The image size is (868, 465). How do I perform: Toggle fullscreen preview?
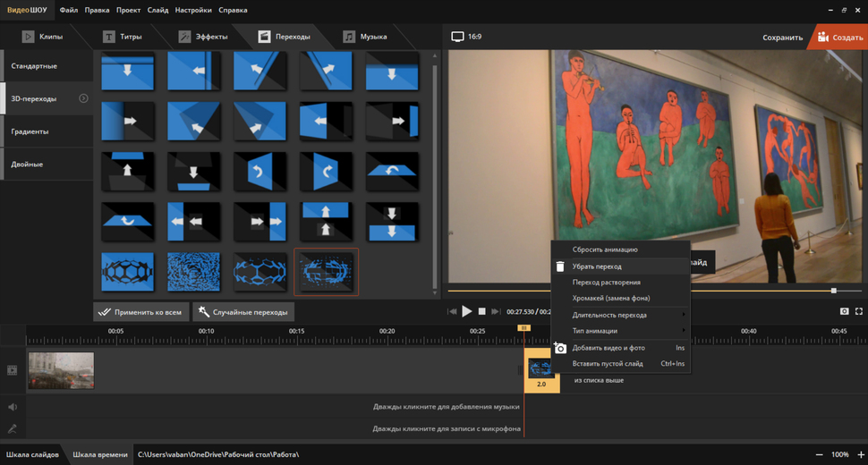click(x=858, y=311)
